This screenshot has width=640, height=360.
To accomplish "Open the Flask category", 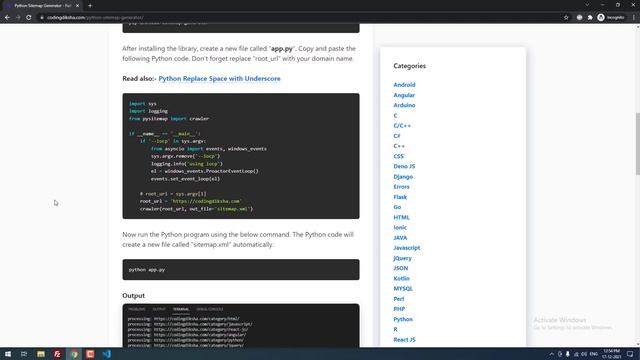I will tap(400, 197).
